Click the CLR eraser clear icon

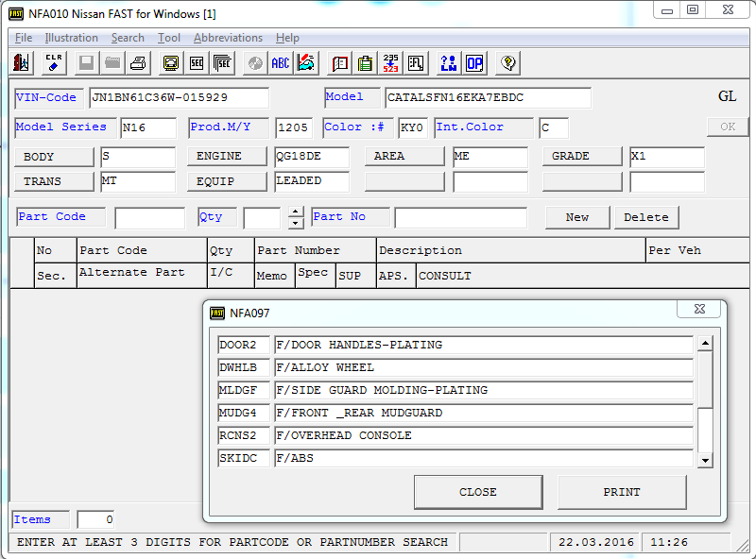click(54, 63)
